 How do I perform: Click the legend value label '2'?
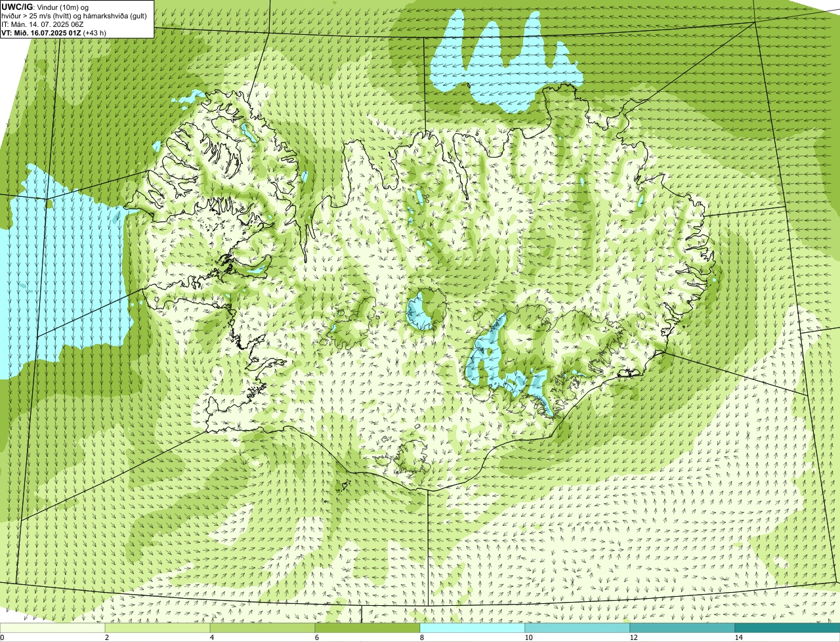106,637
